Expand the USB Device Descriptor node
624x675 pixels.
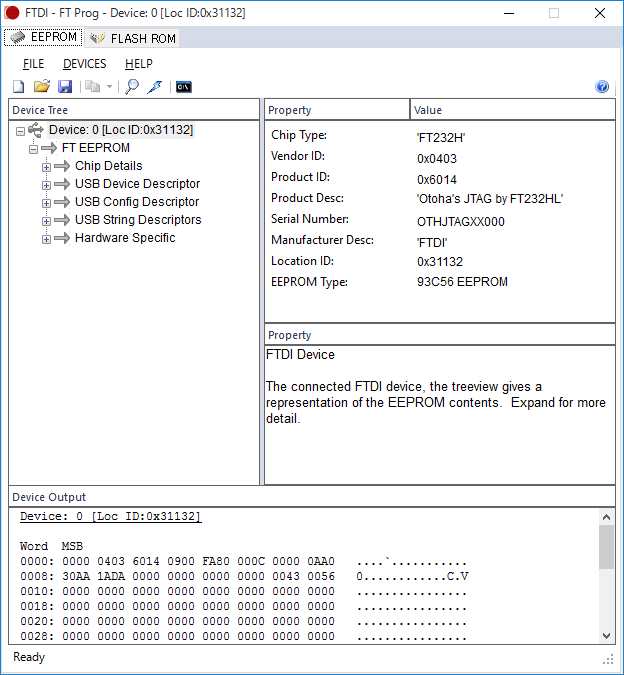tap(46, 185)
